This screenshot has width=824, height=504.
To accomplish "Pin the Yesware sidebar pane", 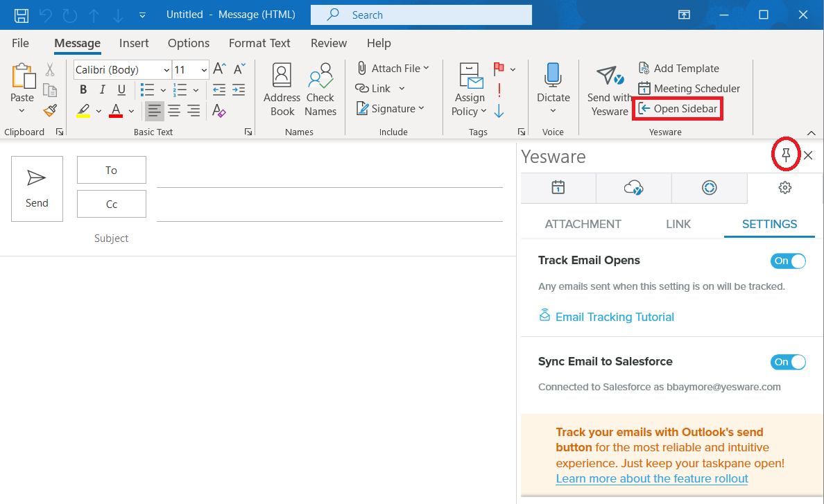I will tap(786, 155).
